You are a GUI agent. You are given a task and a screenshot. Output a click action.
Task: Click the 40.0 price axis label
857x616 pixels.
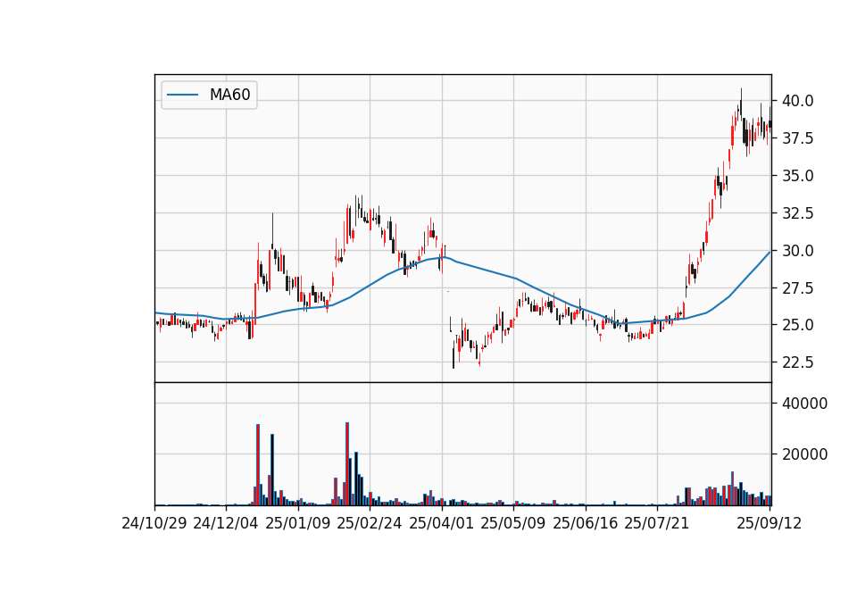click(797, 101)
